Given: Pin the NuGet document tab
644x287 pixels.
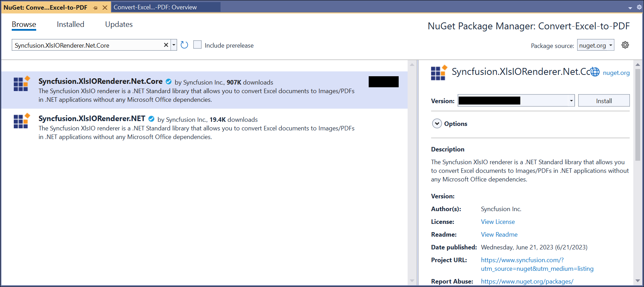Looking at the screenshot, I should click(x=95, y=8).
